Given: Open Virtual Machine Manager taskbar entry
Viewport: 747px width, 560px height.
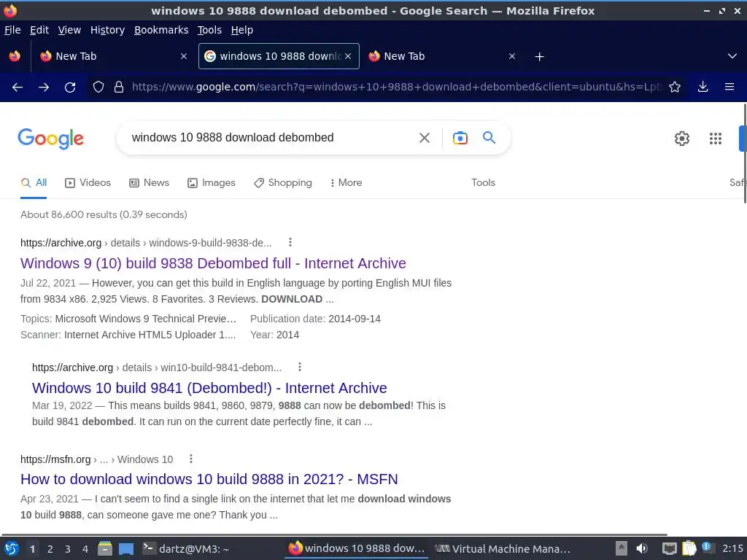Looking at the screenshot, I should 503,549.
